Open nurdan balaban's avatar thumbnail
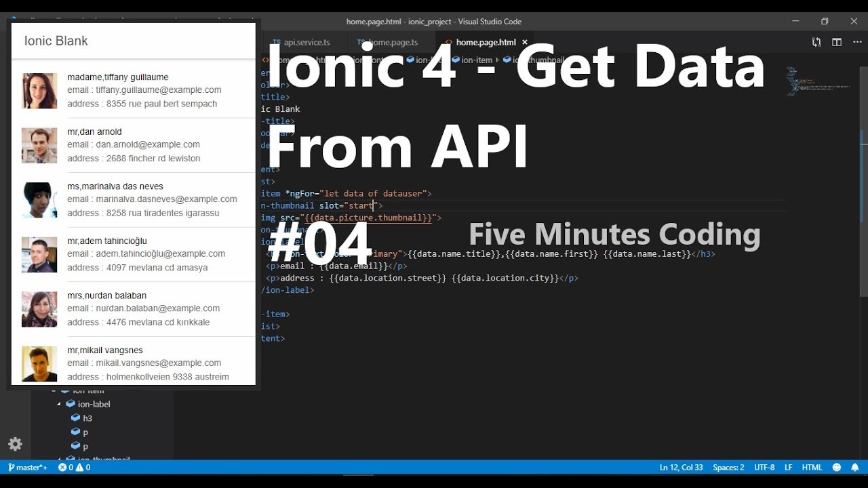This screenshot has height=488, width=868. pos(39,309)
